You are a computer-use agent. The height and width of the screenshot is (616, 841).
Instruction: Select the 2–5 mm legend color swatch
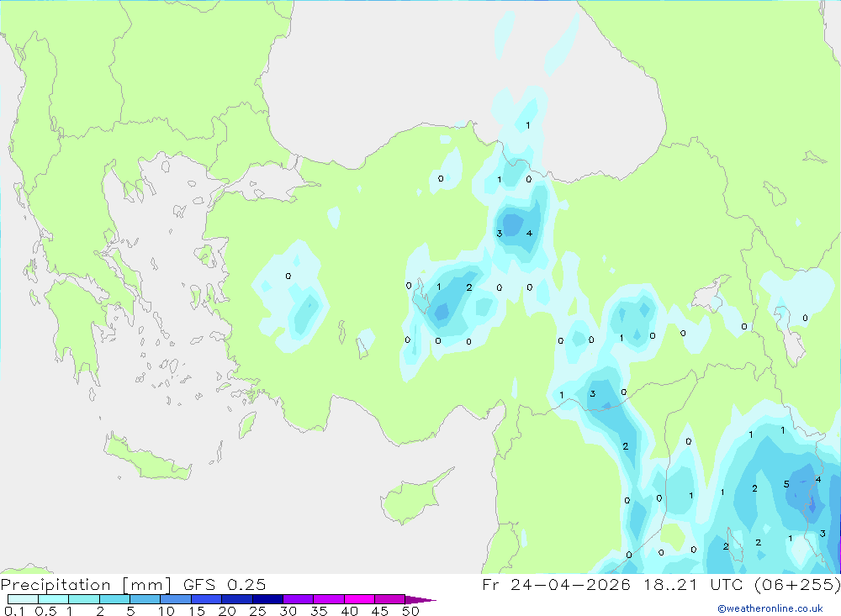[x=114, y=599]
